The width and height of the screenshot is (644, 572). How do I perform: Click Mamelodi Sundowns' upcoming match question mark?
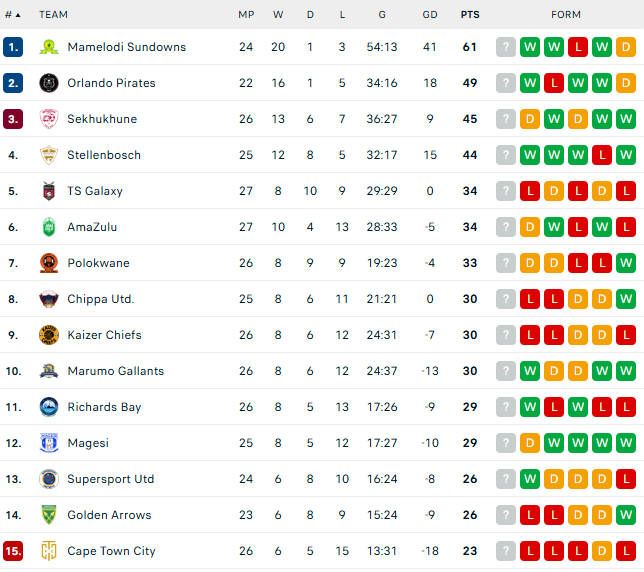[x=506, y=47]
